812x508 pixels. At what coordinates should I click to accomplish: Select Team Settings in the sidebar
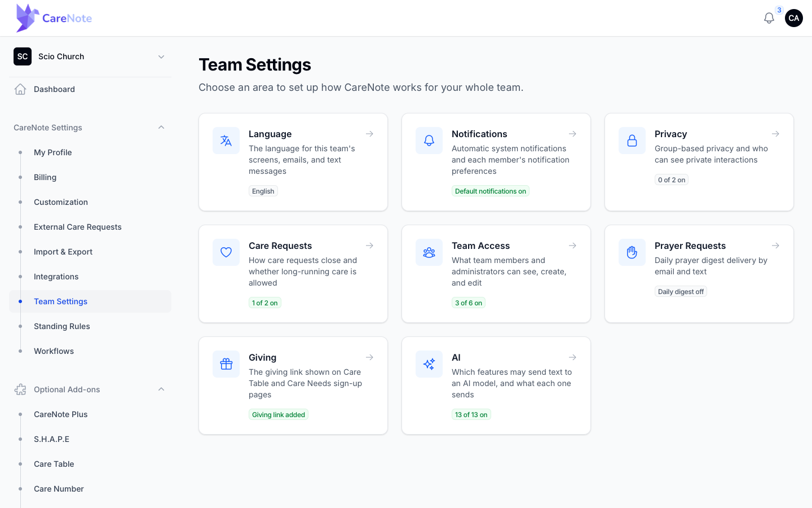pyautogui.click(x=90, y=301)
